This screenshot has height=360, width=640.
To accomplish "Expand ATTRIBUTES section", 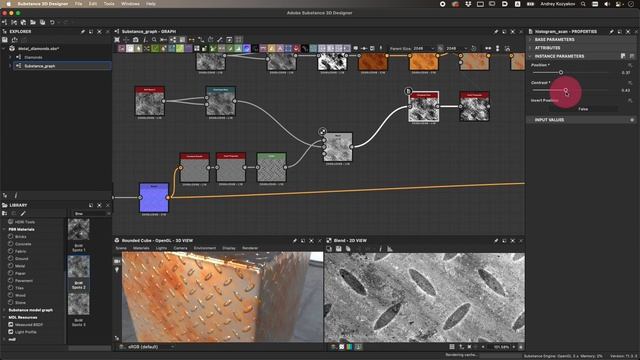I will 547,48.
